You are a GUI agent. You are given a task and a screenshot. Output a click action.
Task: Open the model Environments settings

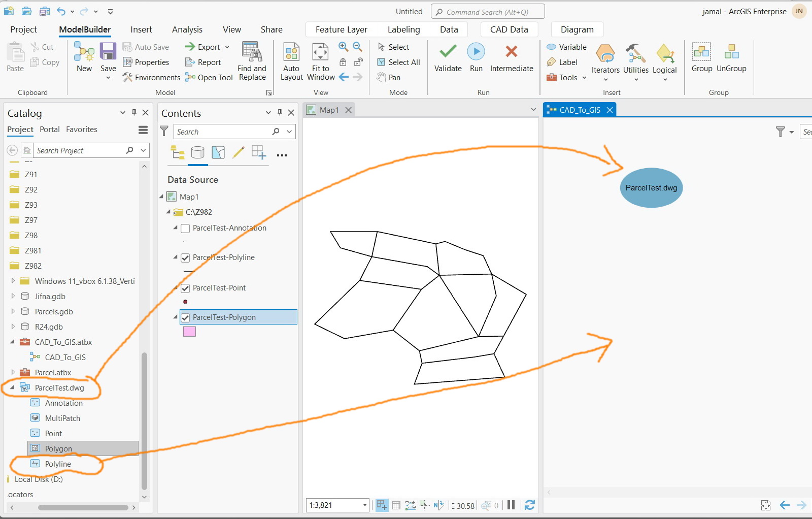pyautogui.click(x=151, y=77)
